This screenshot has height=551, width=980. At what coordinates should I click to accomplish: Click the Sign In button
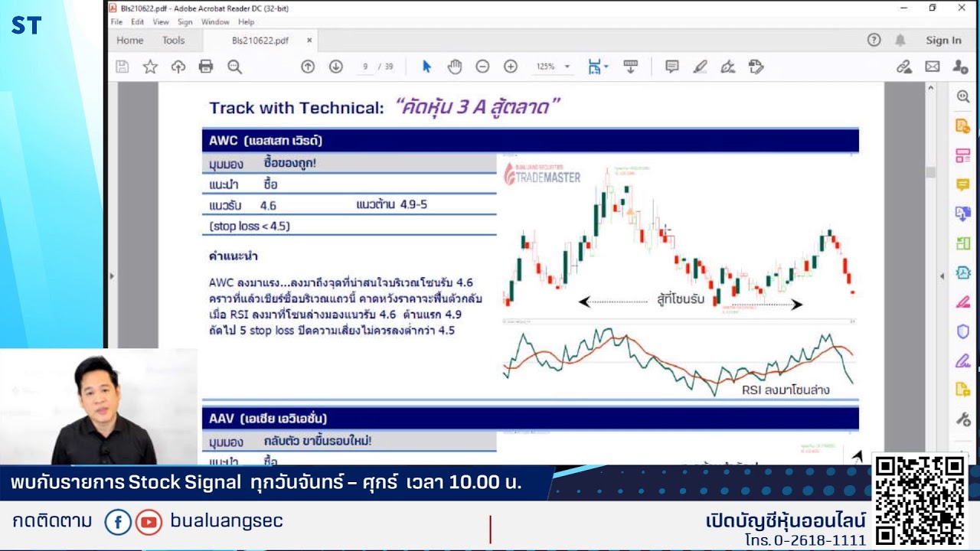point(943,41)
